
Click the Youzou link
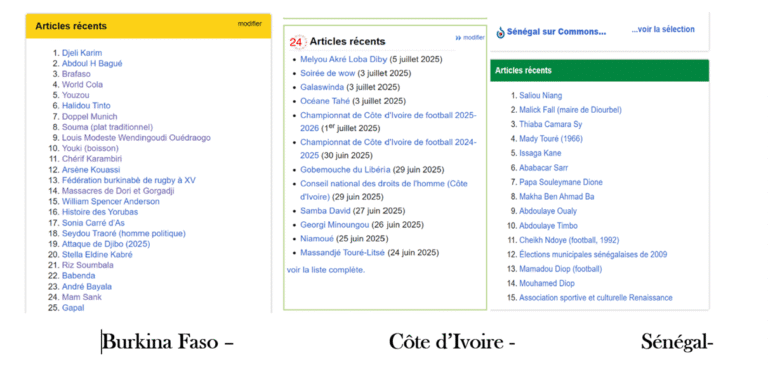tap(75, 95)
